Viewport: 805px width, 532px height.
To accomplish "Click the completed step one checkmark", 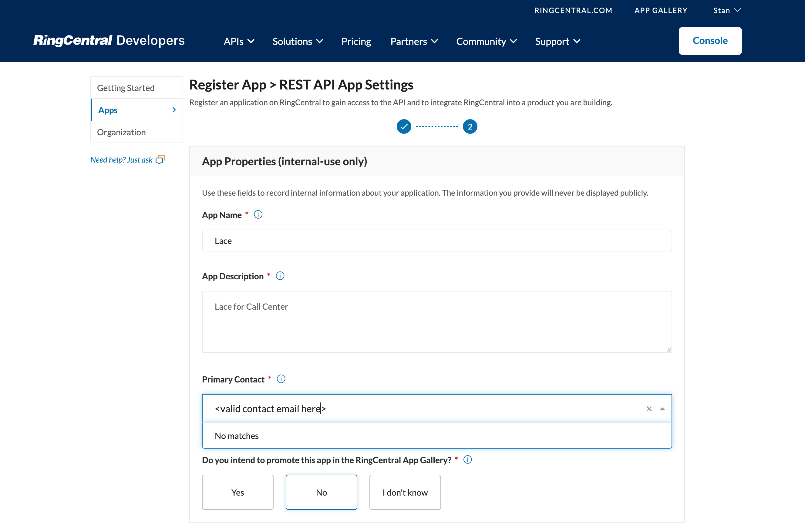I will [x=404, y=126].
